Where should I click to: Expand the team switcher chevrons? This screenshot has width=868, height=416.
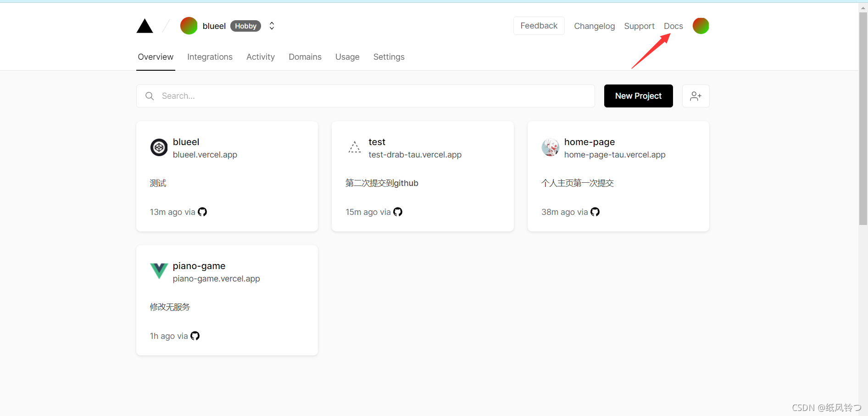point(272,26)
